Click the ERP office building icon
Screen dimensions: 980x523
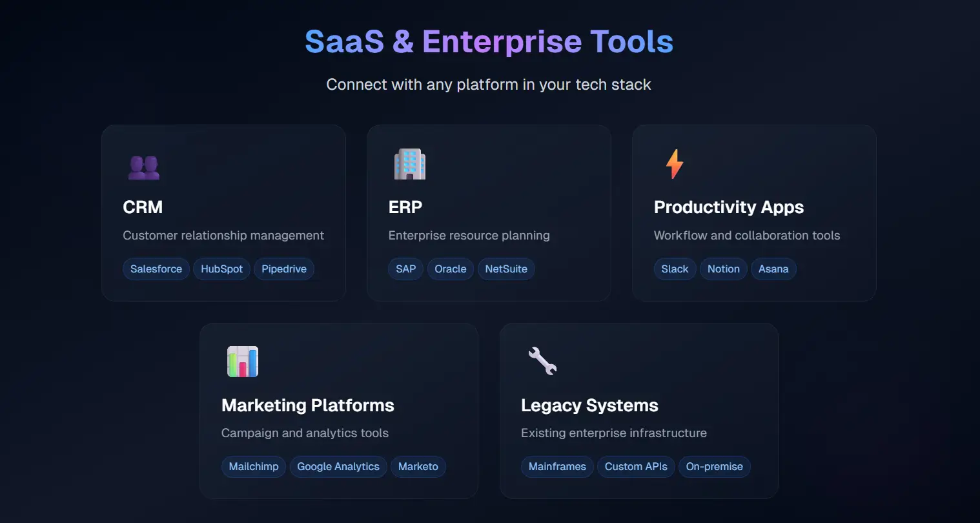[x=410, y=164]
